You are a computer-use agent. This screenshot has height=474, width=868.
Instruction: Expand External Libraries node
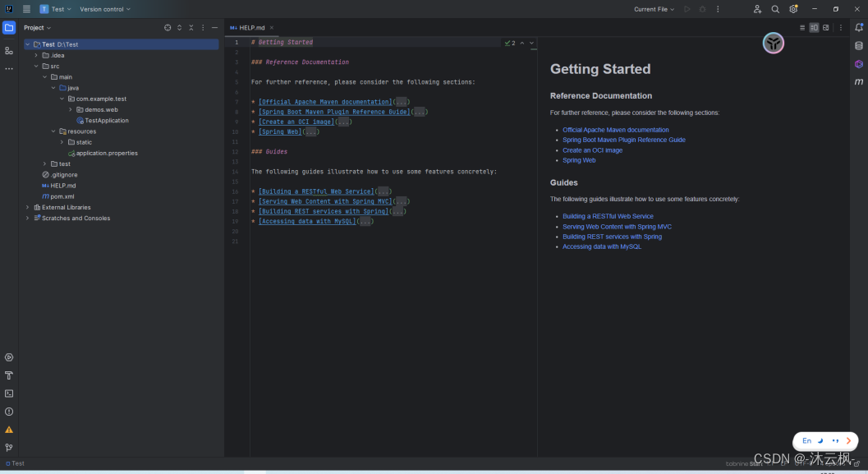[x=28, y=207]
